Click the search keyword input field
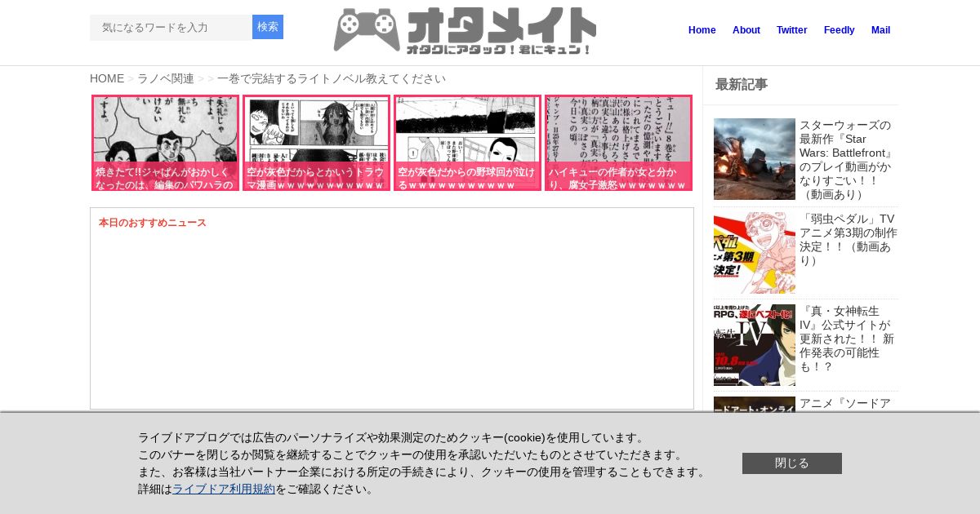The width and height of the screenshot is (980, 514). click(x=171, y=27)
